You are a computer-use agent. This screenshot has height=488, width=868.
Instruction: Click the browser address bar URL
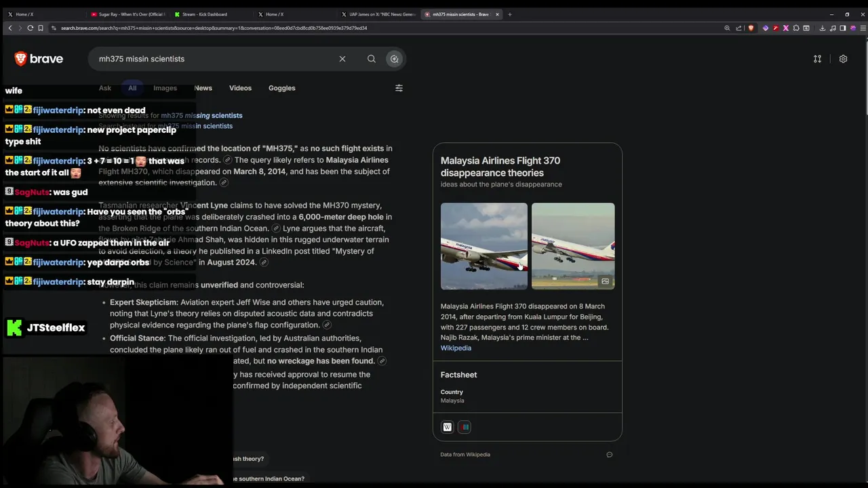tap(214, 28)
